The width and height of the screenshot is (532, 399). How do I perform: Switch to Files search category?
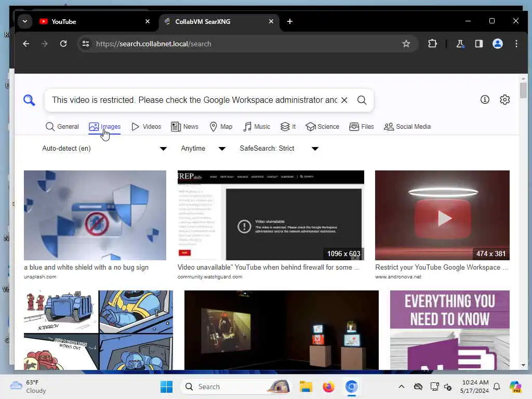click(362, 127)
